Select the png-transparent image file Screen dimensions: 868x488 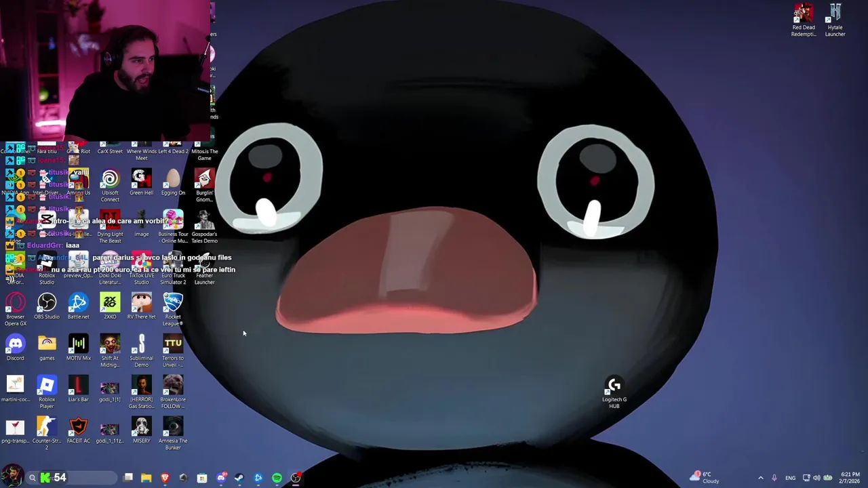coord(16,430)
